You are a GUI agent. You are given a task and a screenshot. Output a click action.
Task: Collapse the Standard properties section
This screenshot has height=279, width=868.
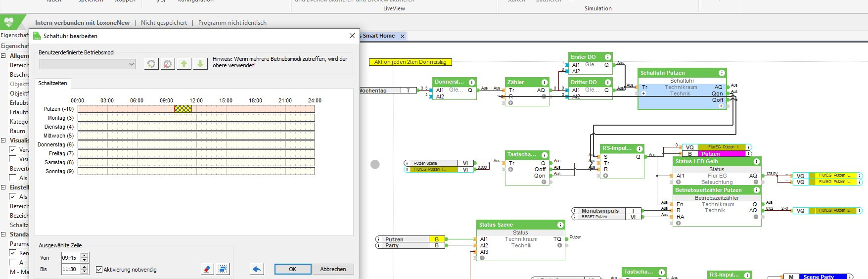coord(3,234)
